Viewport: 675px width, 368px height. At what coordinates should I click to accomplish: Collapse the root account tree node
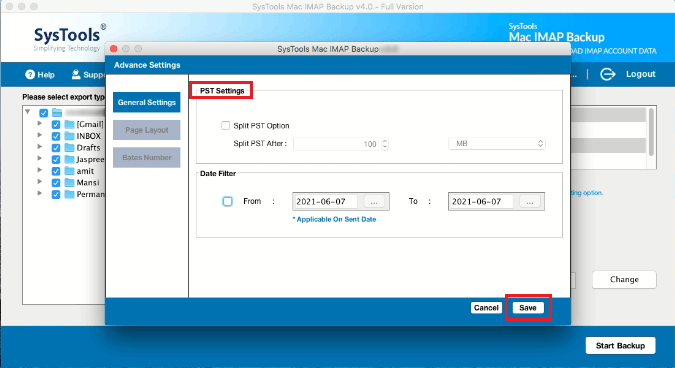click(x=28, y=112)
